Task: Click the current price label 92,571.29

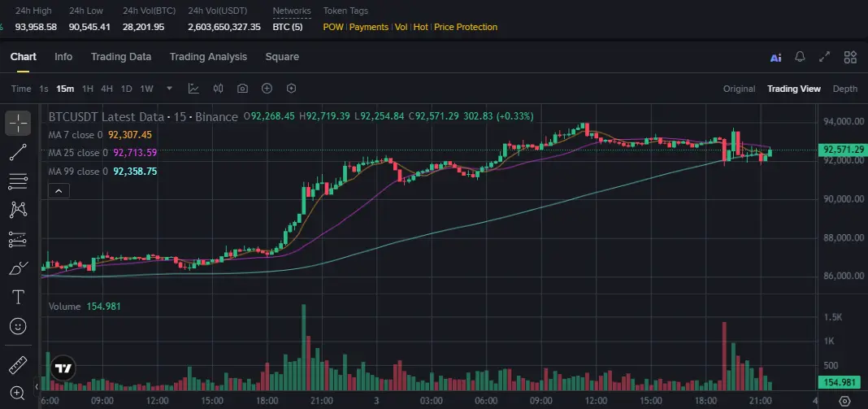Action: click(843, 150)
